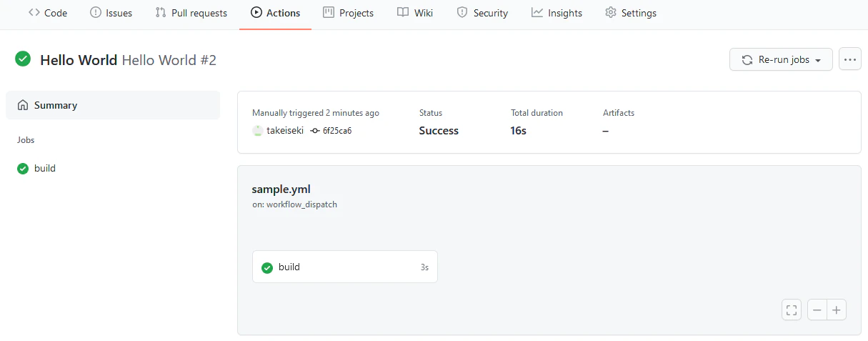Viewport: 868px width, 341px height.
Task: Click the takeiseki avatar image
Action: [x=258, y=131]
